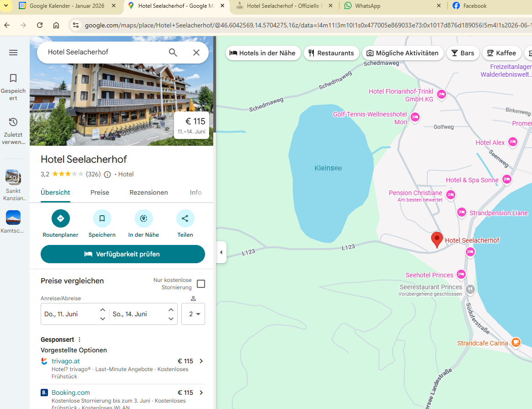
Task: Click Verfügbarkeit prüfen button
Action: point(123,254)
